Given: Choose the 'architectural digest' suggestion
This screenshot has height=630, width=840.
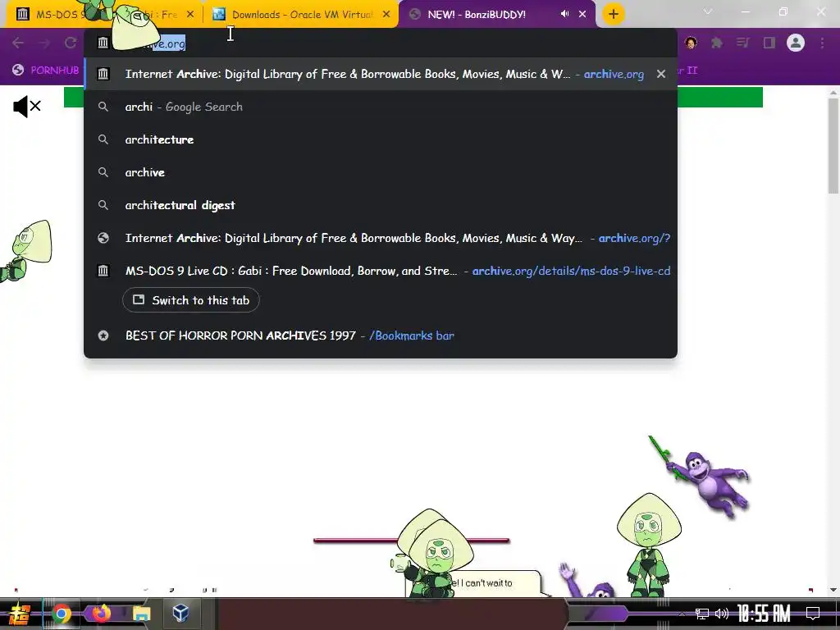Looking at the screenshot, I should (x=381, y=205).
